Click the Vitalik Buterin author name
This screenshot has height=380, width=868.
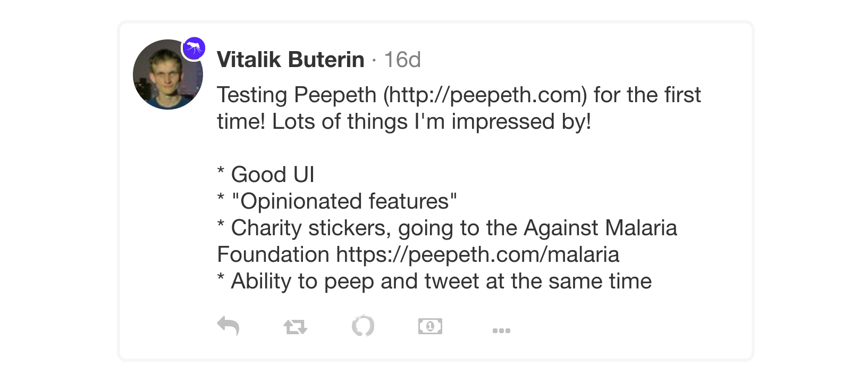click(290, 60)
